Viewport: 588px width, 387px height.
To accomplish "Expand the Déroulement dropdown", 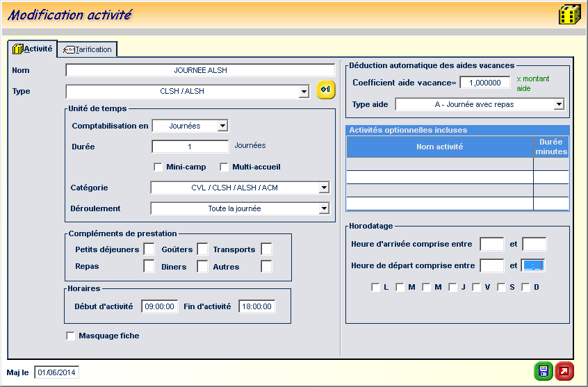I will (323, 208).
